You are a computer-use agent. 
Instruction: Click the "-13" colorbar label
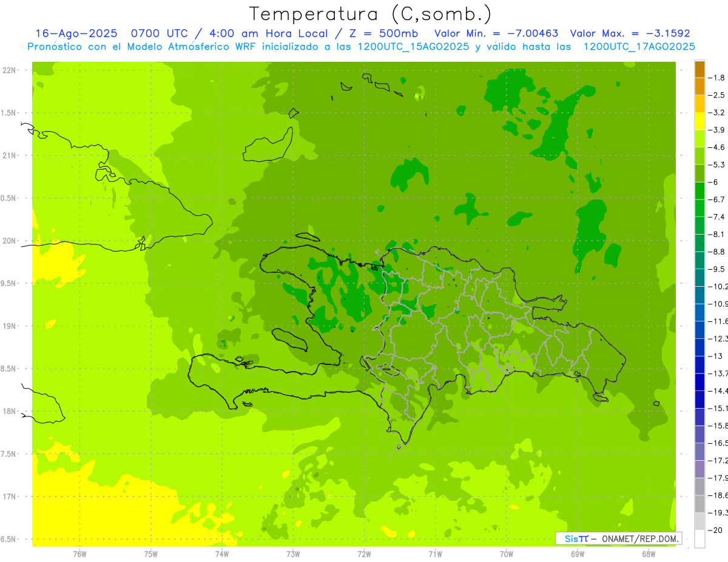[x=716, y=356]
